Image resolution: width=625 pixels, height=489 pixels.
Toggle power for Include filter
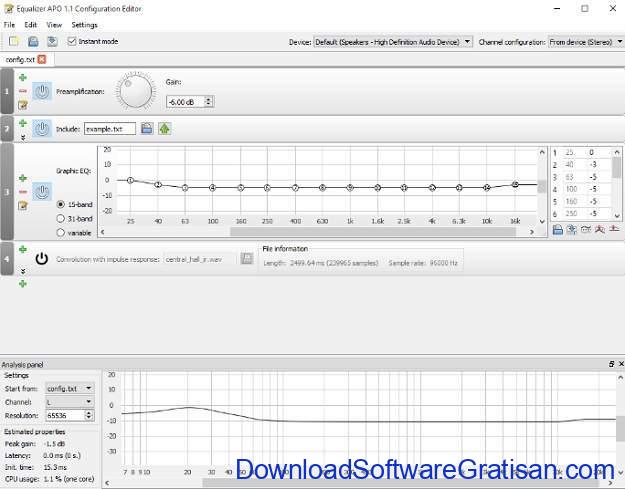point(42,129)
